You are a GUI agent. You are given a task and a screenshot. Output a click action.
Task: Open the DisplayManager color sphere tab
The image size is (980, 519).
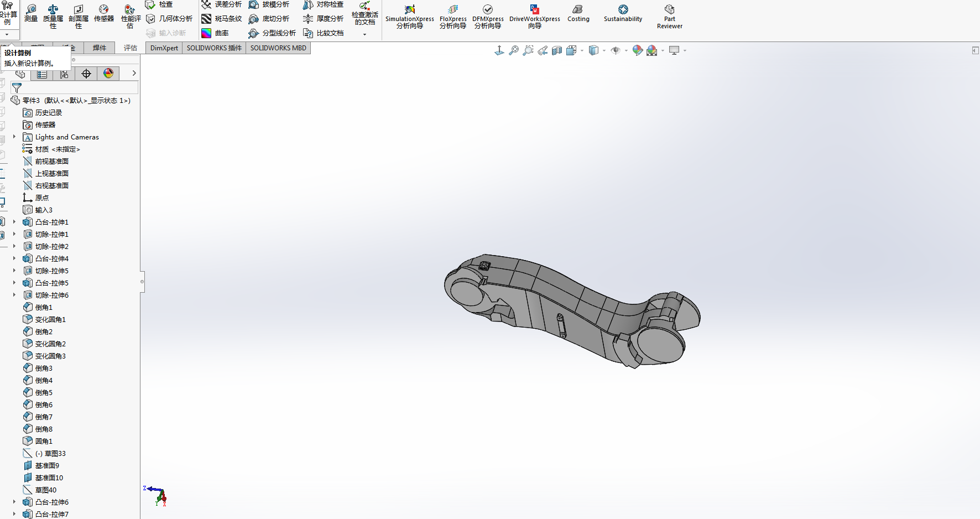(x=108, y=74)
